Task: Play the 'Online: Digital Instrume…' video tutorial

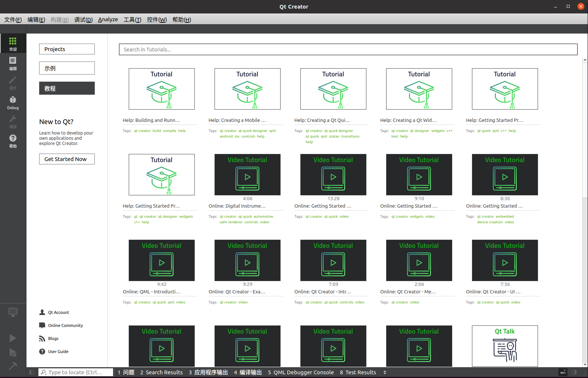Action: click(247, 174)
